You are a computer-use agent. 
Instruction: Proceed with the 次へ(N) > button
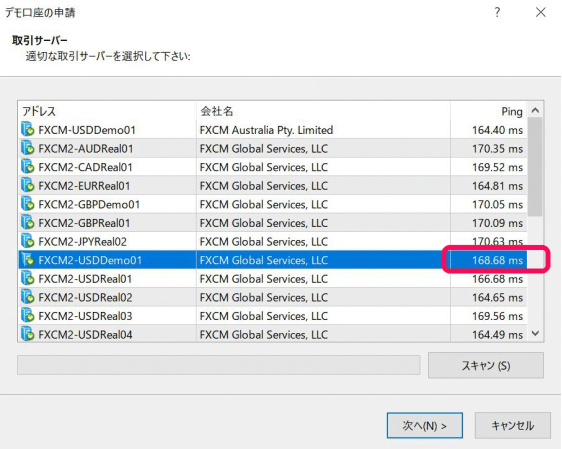(425, 425)
